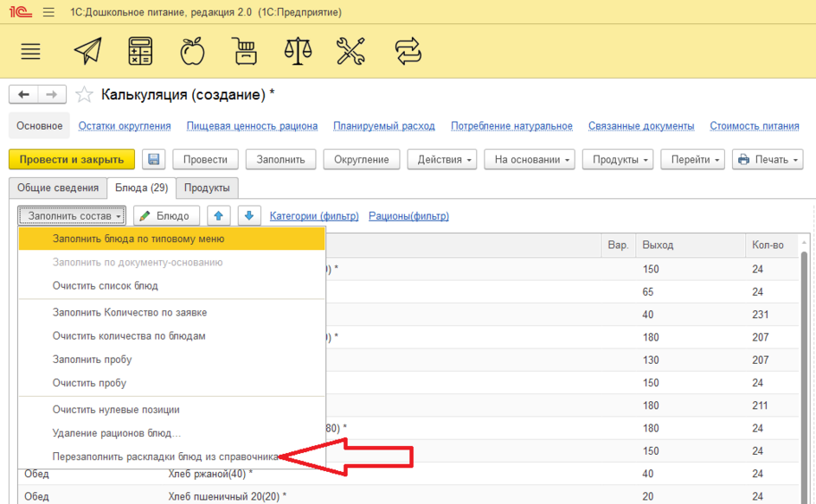Open the wrench and screwdriver settings icon
Image resolution: width=816 pixels, height=504 pixels.
(350, 52)
